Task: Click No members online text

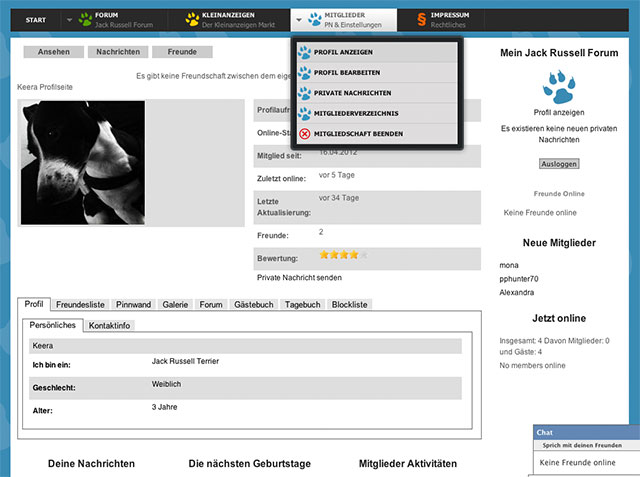Action: pyautogui.click(x=532, y=365)
